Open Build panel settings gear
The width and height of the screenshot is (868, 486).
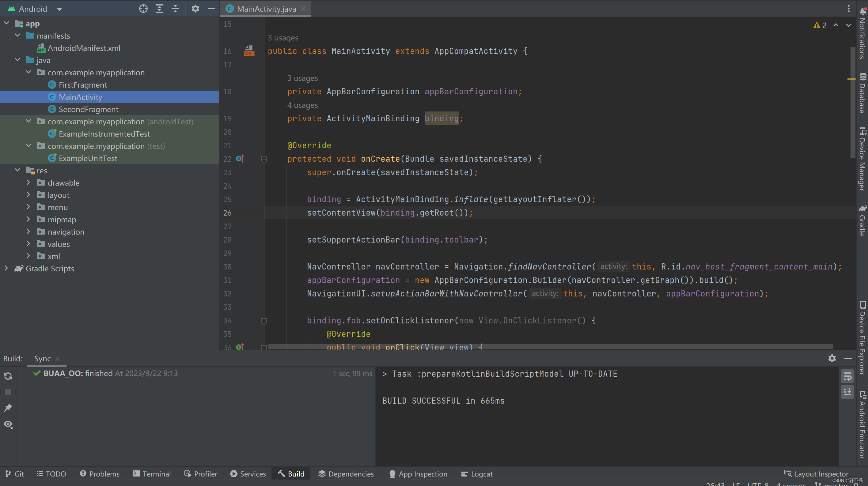pyautogui.click(x=832, y=358)
